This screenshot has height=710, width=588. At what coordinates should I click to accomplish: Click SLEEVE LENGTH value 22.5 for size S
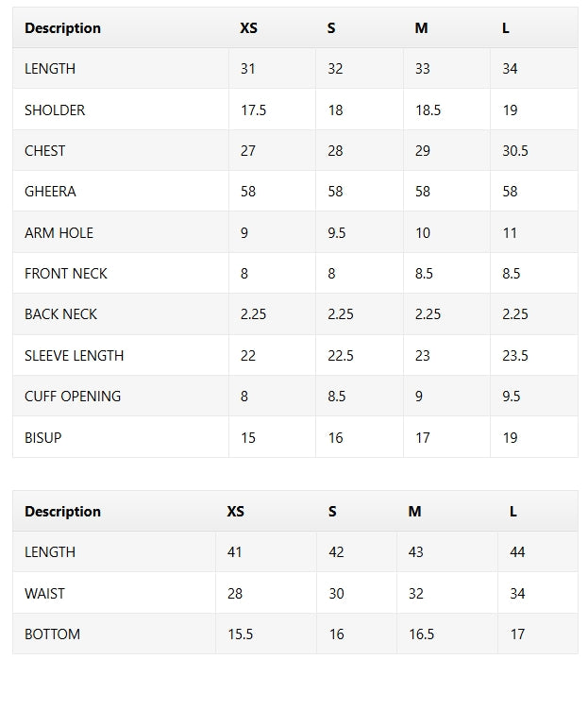[341, 356]
